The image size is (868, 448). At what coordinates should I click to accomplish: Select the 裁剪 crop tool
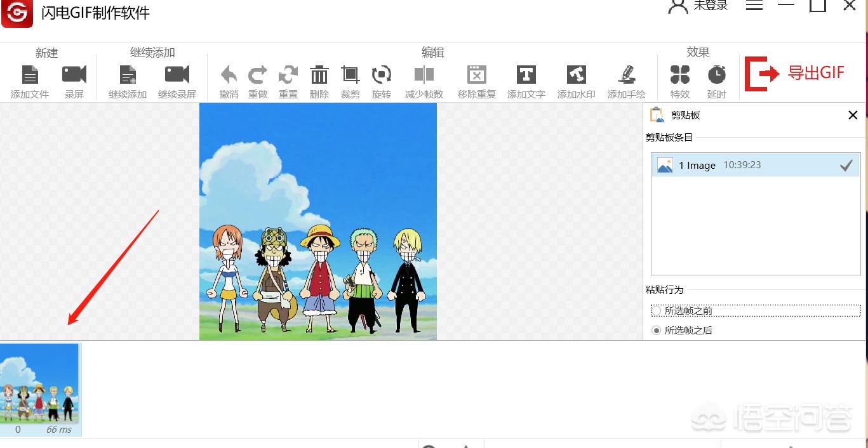tap(350, 76)
